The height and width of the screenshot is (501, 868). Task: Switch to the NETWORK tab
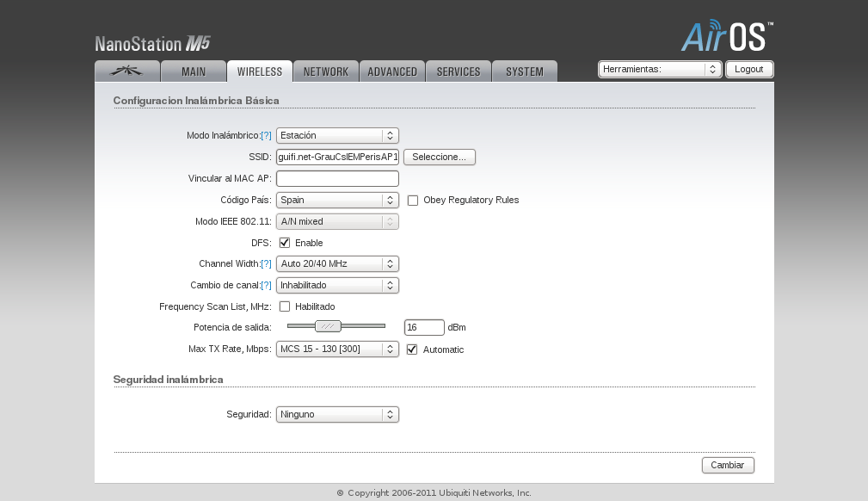tap(326, 71)
